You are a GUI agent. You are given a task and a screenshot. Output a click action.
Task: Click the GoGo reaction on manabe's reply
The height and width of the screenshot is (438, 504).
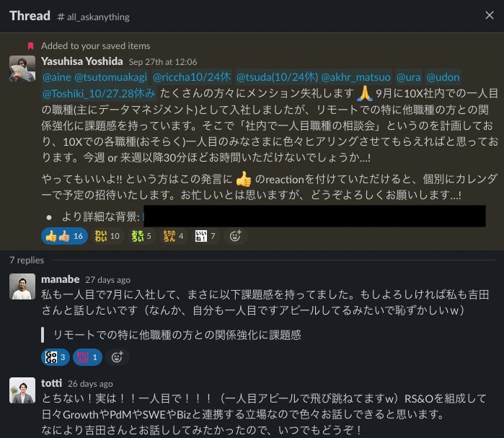pyautogui.click(x=56, y=357)
